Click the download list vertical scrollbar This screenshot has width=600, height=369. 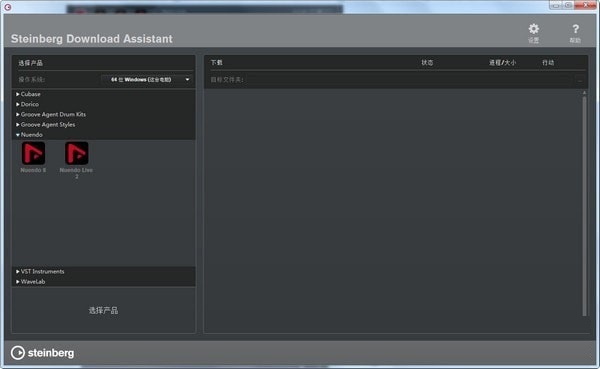(x=584, y=206)
